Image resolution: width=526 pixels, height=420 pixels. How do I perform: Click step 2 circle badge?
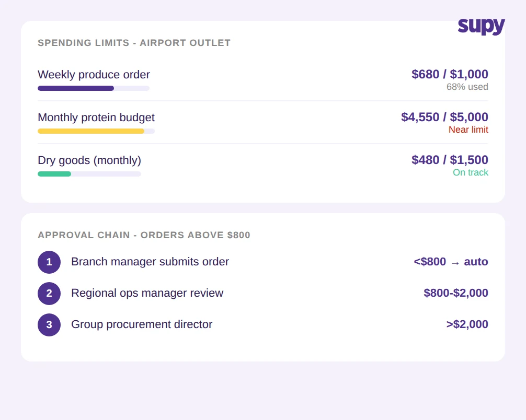49,294
